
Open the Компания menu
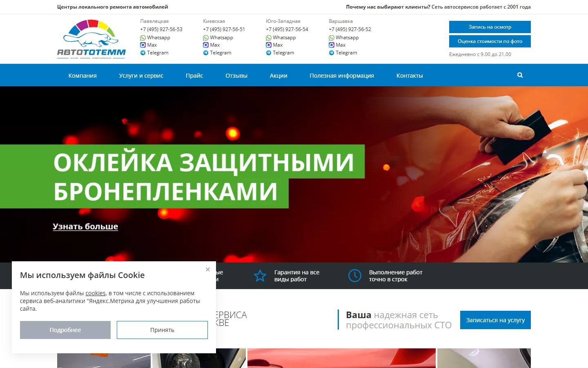[x=82, y=75]
